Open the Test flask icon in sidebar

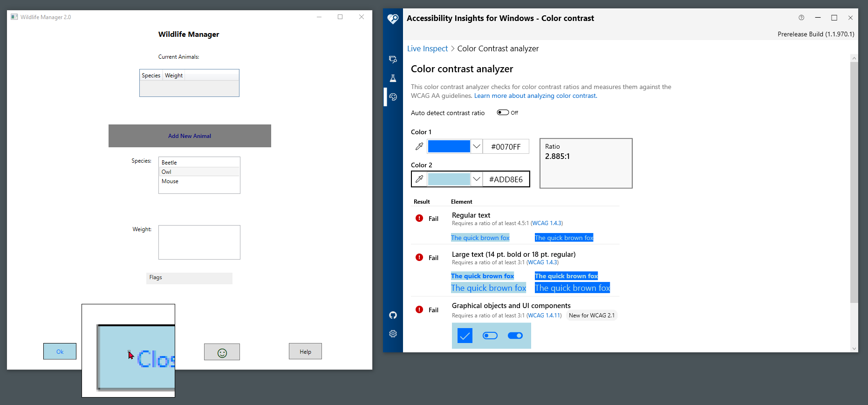tap(393, 78)
